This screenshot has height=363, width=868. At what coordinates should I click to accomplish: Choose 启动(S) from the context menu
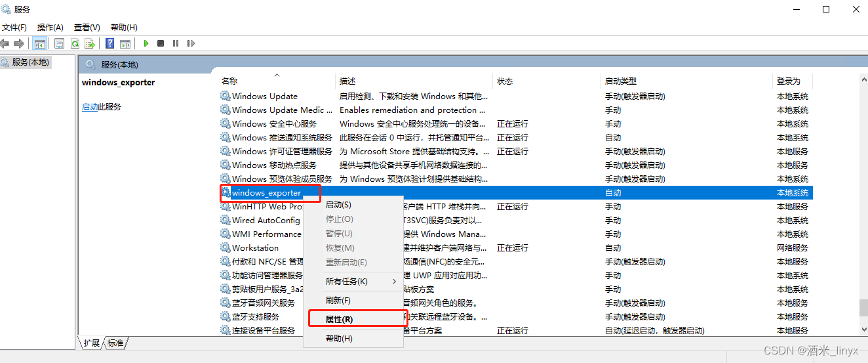pos(353,205)
